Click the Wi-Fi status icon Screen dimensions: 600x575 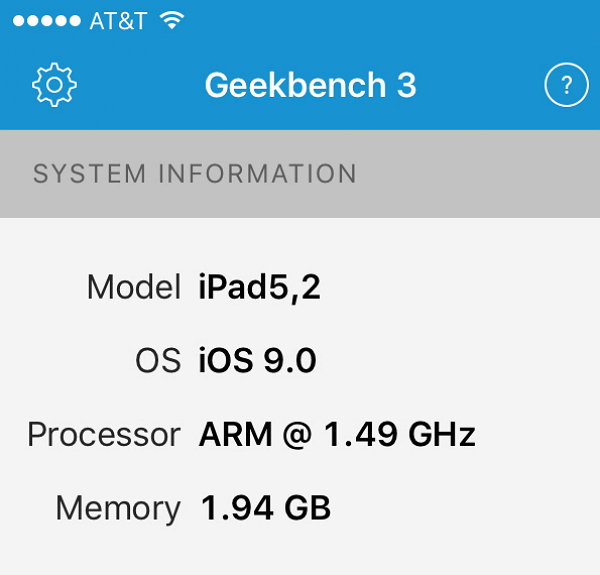(173, 21)
